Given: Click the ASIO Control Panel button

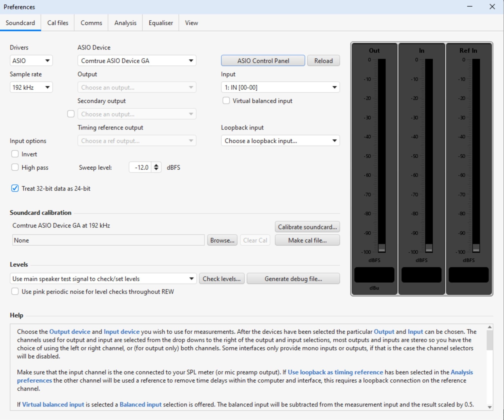Looking at the screenshot, I should click(263, 61).
